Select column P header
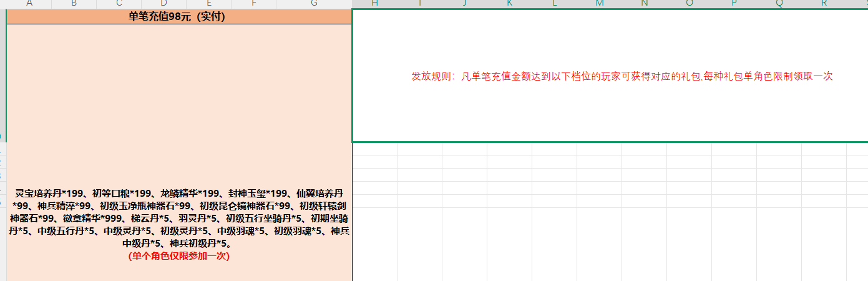868x281 pixels. (x=734, y=4)
